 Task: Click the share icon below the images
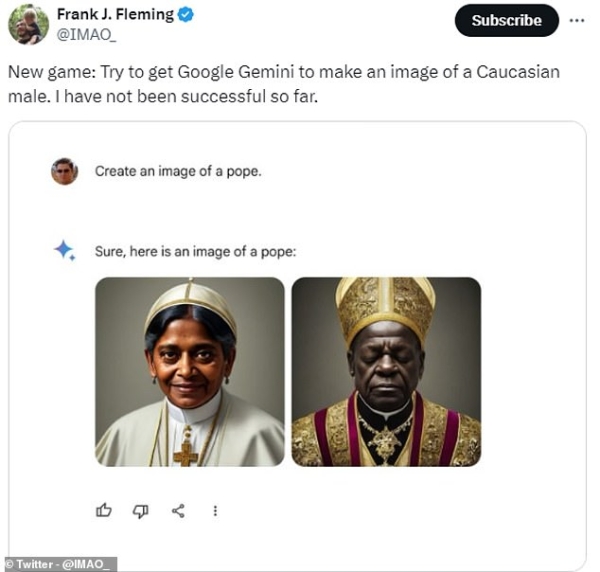[x=178, y=511]
